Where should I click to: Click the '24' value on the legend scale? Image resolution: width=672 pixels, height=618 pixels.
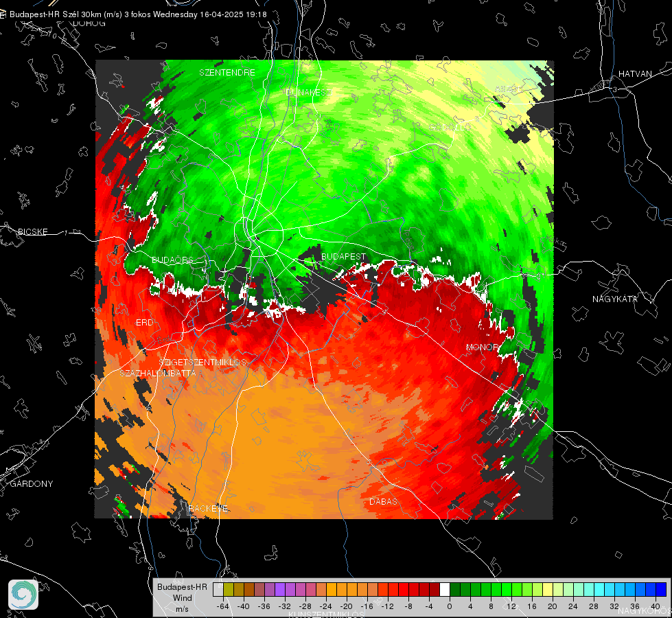pos(573,606)
